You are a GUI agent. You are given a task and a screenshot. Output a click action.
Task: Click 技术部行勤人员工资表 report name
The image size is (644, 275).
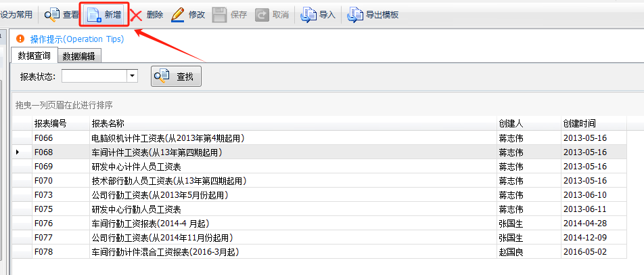coord(169,181)
